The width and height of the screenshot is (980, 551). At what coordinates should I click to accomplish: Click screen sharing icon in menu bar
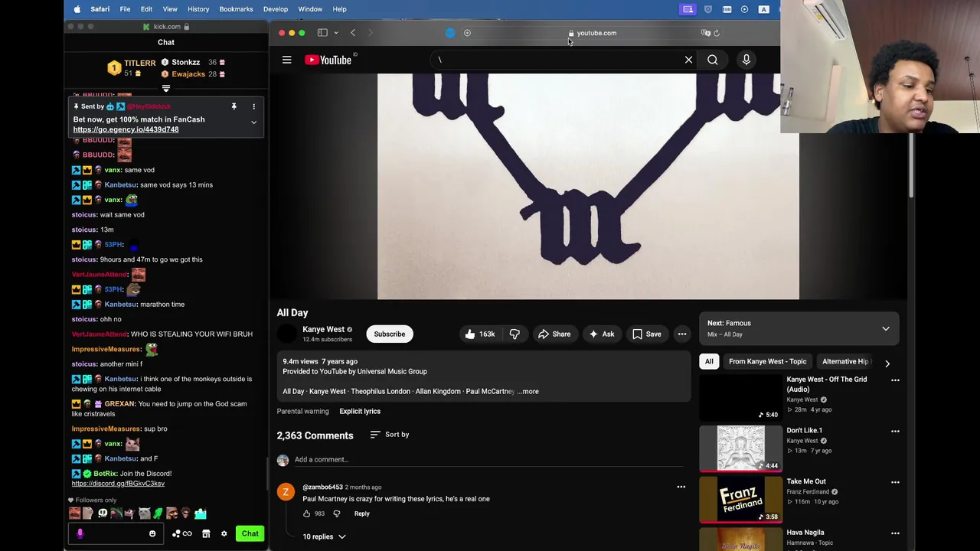coord(688,9)
